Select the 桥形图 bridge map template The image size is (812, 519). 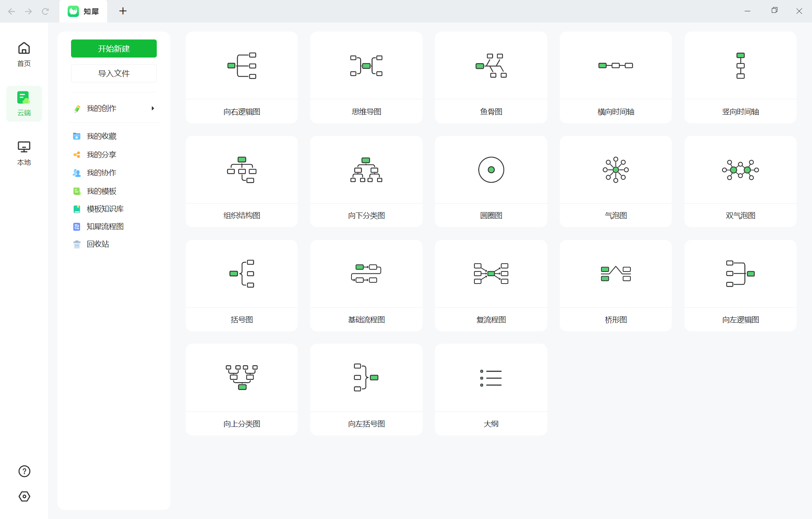coord(615,285)
